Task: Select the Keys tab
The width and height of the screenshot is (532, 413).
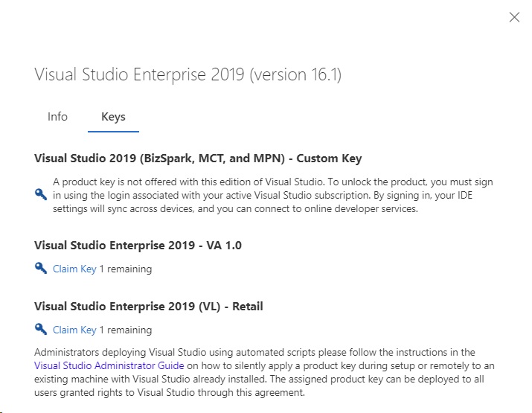Action: tap(113, 117)
